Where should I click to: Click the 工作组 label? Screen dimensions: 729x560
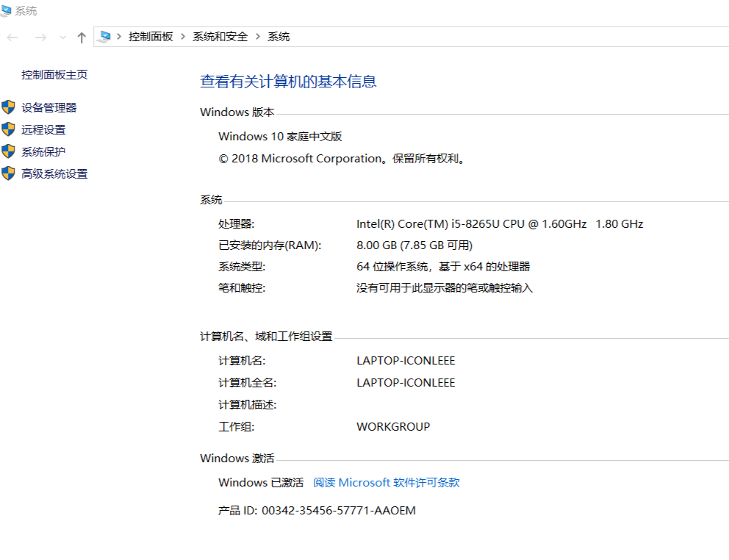point(237,427)
